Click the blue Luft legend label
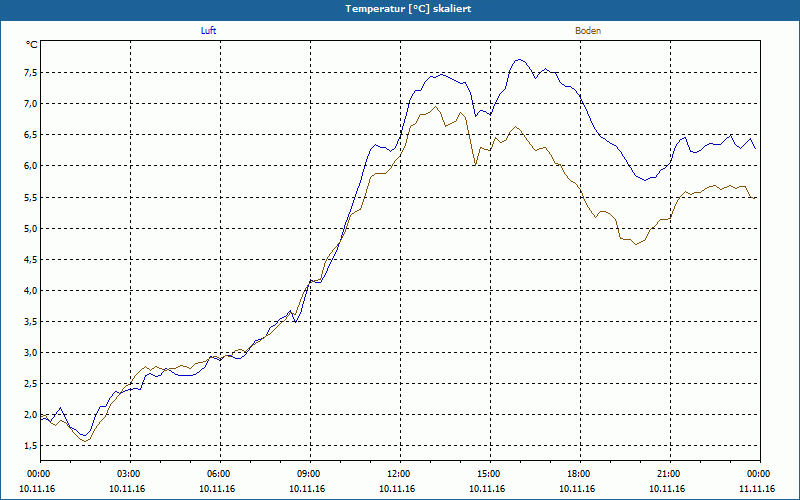Screen dimensions: 800x500 coord(208,31)
